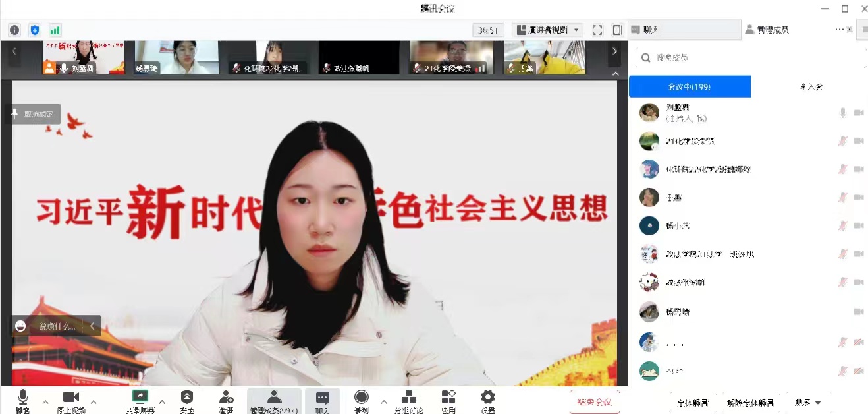Screen dimensions: 868x414
Task: Open Settings gear in bottom toolbar
Action: tap(487, 398)
